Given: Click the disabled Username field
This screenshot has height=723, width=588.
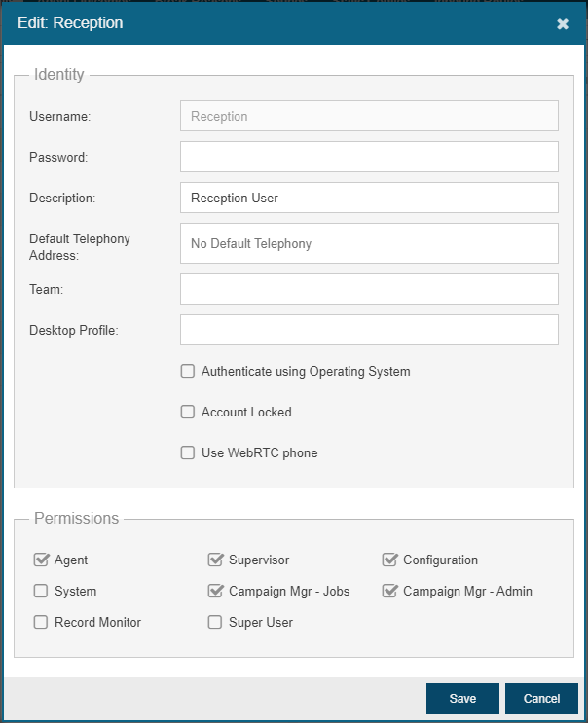Looking at the screenshot, I should point(369,116).
